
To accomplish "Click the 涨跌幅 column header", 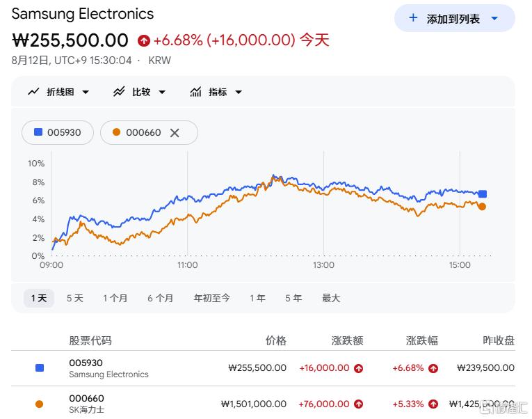I will 421,340.
